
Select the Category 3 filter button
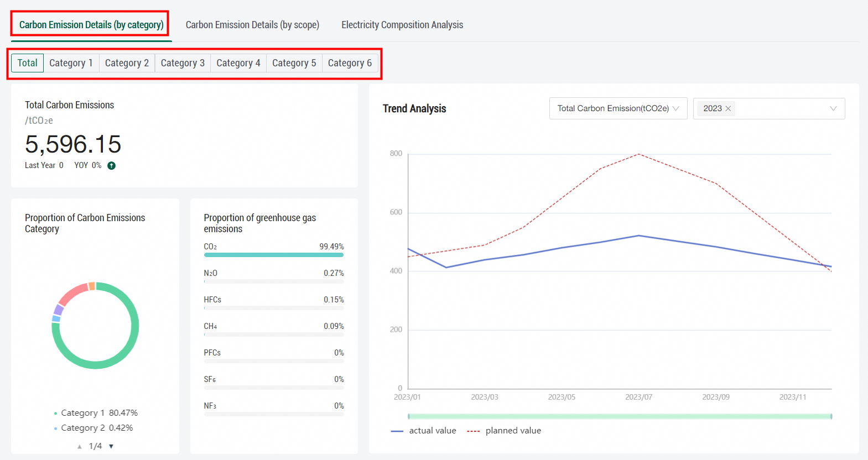(x=183, y=63)
